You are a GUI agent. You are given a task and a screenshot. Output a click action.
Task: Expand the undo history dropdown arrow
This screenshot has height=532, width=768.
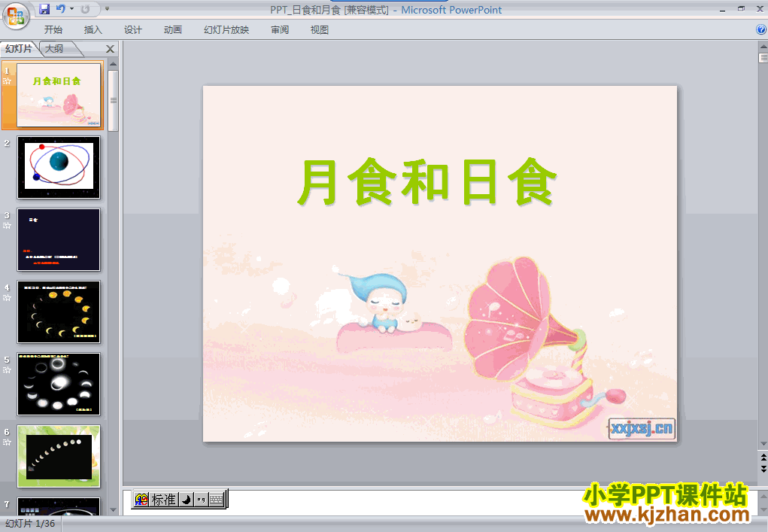(72, 9)
